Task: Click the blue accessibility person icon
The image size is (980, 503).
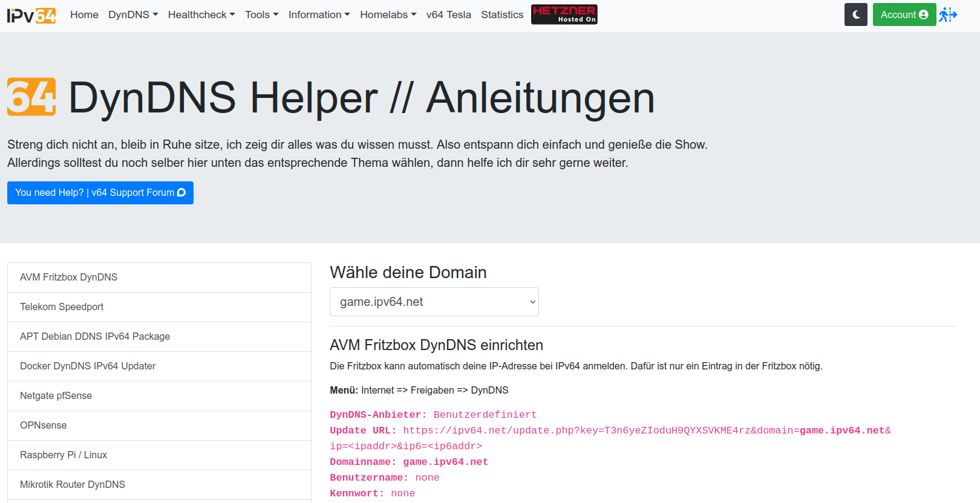Action: [x=948, y=15]
